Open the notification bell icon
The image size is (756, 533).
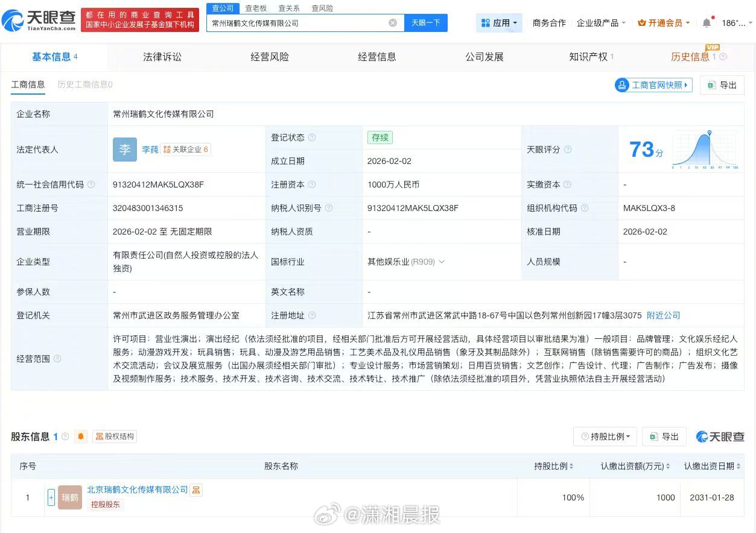707,23
